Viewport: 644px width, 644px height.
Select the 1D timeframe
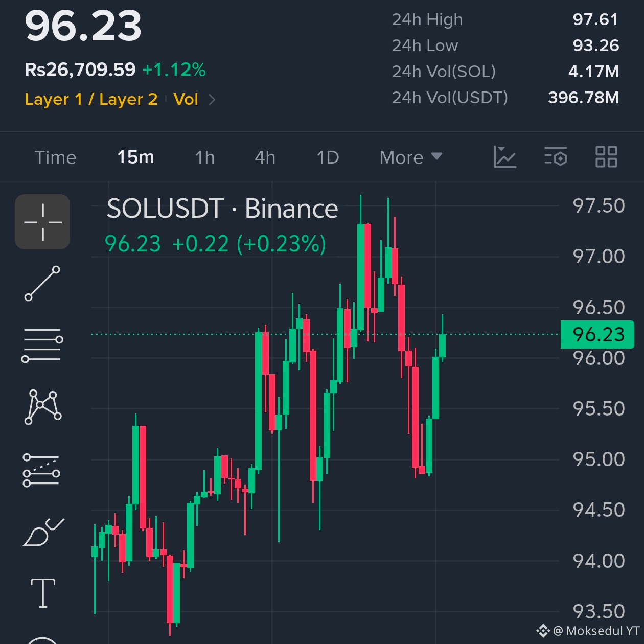click(x=328, y=157)
